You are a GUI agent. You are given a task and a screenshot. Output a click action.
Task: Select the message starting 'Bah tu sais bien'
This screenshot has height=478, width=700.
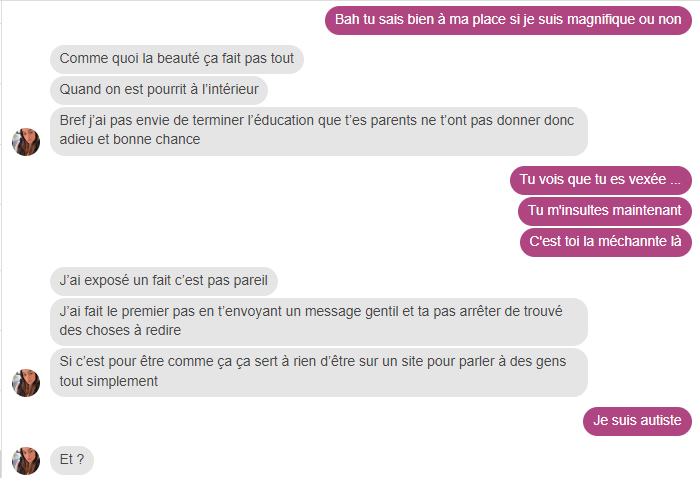pos(508,20)
